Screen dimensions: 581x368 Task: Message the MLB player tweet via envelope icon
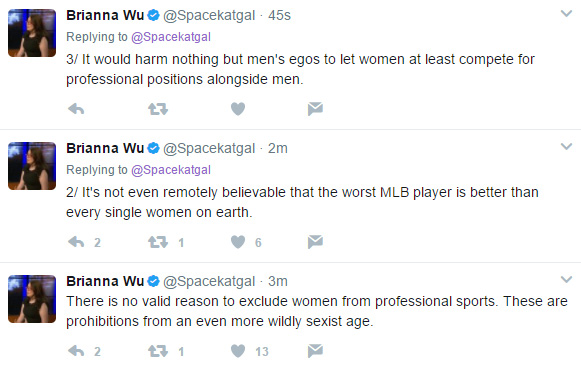315,242
